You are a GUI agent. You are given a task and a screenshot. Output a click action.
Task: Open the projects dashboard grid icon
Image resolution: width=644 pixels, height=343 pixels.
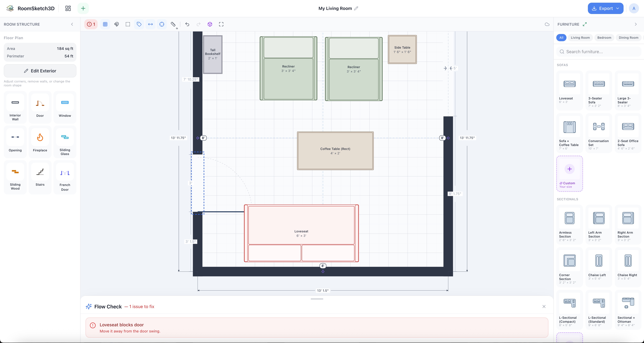[x=68, y=8]
